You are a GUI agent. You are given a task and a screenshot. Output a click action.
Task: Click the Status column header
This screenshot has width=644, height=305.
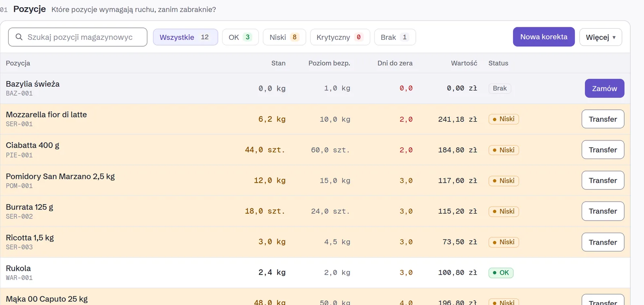(498, 63)
